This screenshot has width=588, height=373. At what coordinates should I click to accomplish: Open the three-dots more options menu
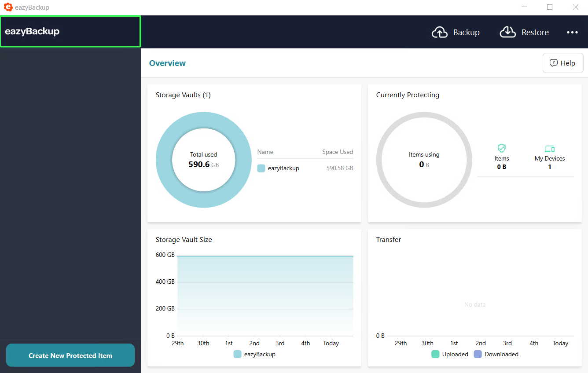(x=572, y=32)
